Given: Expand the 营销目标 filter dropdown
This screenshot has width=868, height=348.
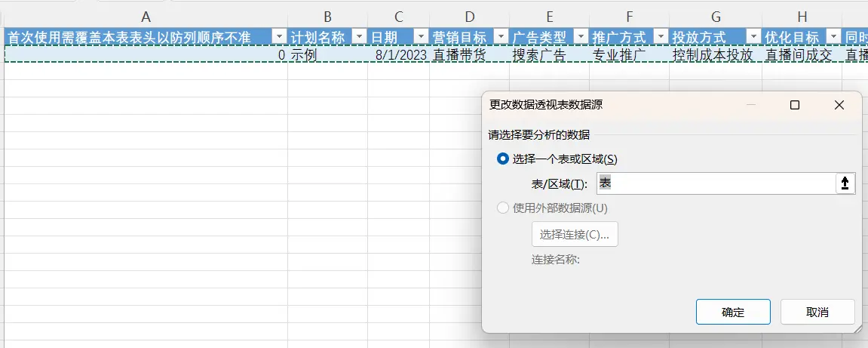Looking at the screenshot, I should tap(501, 37).
